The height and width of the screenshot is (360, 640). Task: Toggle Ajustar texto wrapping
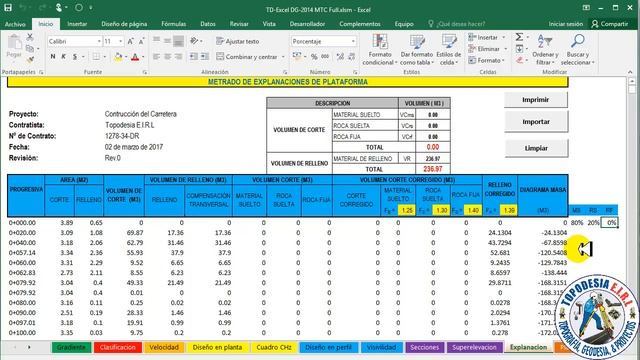click(238, 41)
